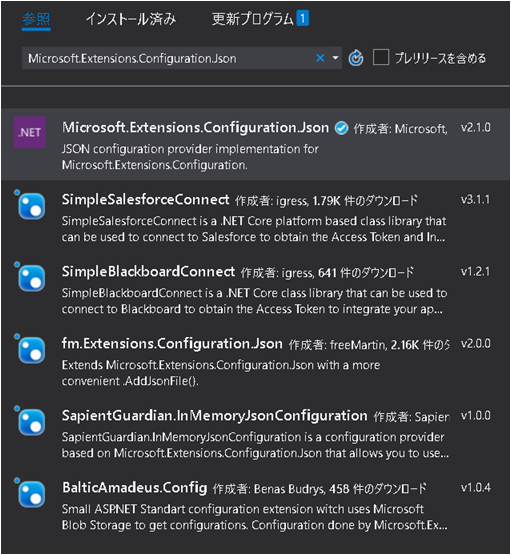Screen dimensions: 511x555
Task: Click version v1.2.1 label
Action: (x=476, y=272)
